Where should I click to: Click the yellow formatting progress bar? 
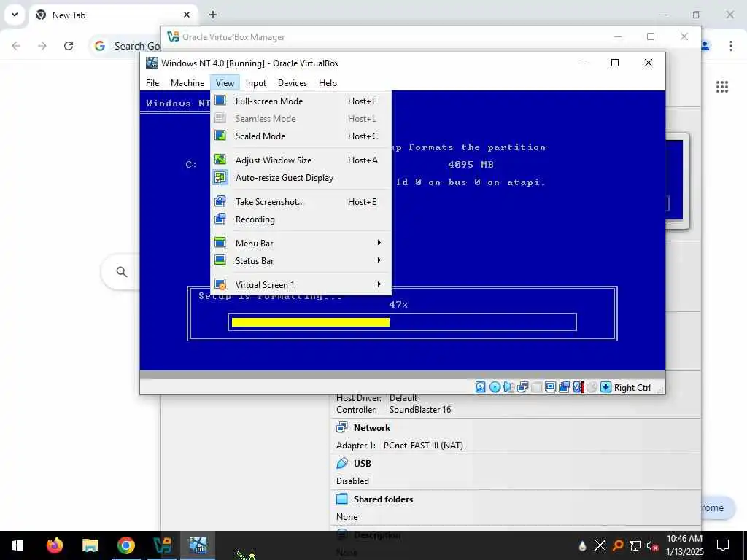[311, 322]
